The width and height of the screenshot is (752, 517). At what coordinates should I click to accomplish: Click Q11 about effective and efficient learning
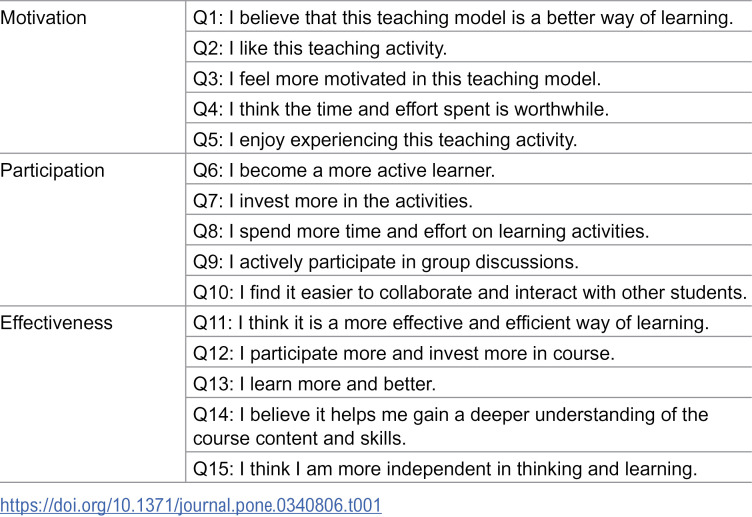coord(469,322)
